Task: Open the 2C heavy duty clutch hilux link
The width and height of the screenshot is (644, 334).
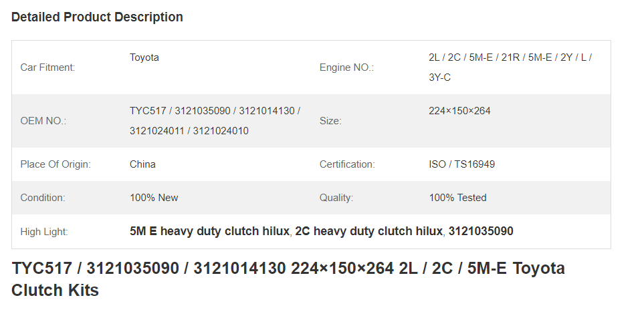Action: click(x=368, y=231)
